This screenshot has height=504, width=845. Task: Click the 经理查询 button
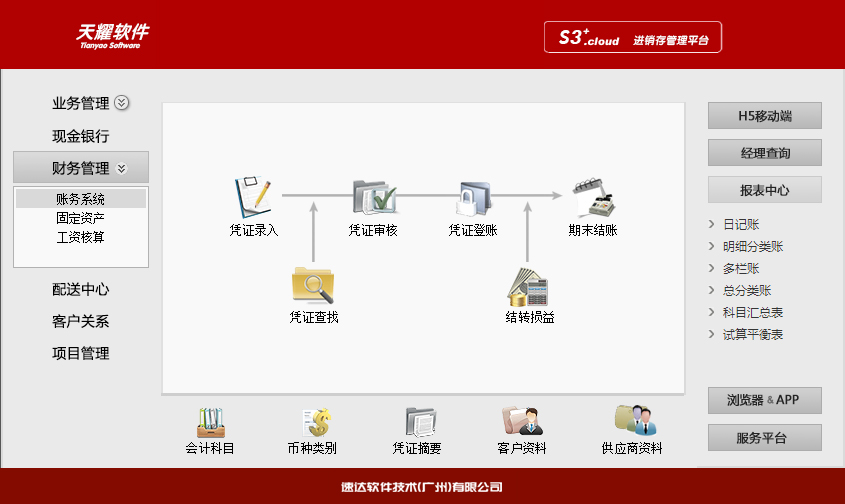click(765, 153)
